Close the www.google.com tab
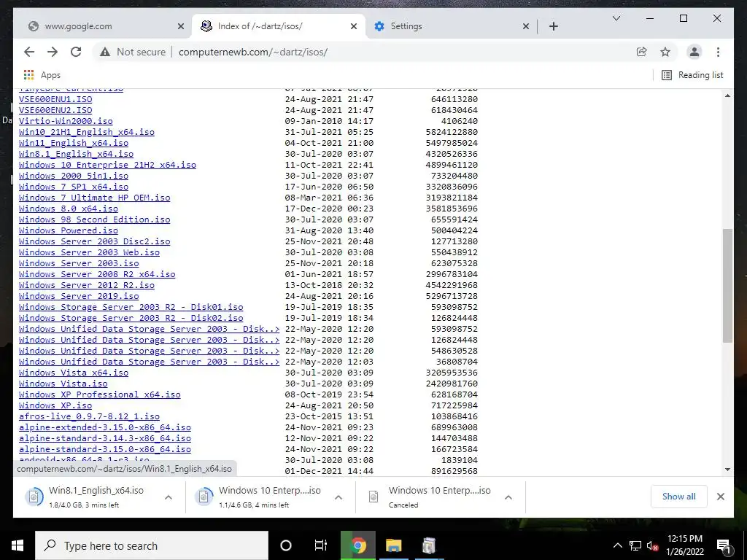This screenshot has width=747, height=560. coord(181,26)
